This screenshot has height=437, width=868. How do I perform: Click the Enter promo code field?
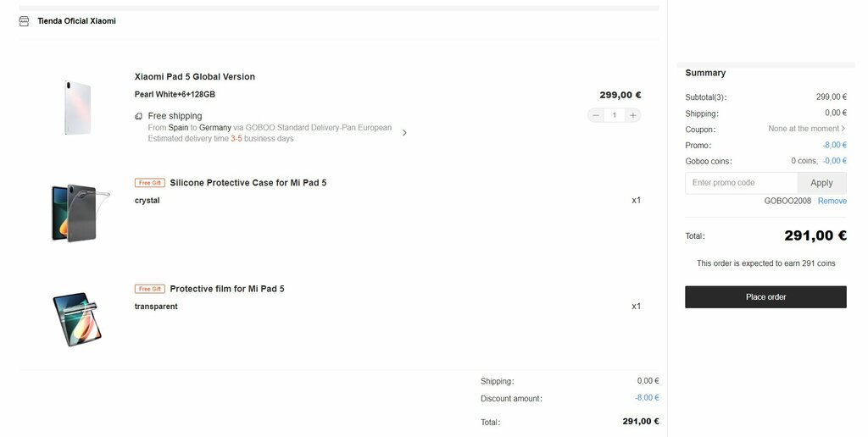coord(741,183)
